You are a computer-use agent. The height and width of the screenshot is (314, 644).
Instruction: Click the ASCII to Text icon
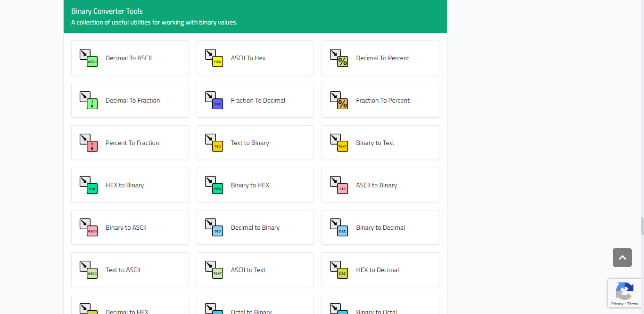point(214,270)
